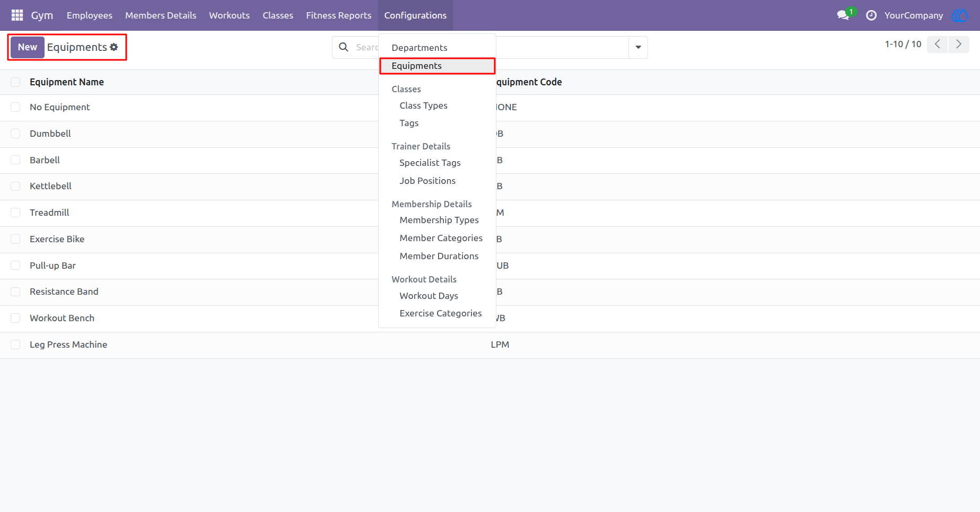980x512 pixels.
Task: Sort by Equipment Name column header
Action: (x=67, y=82)
